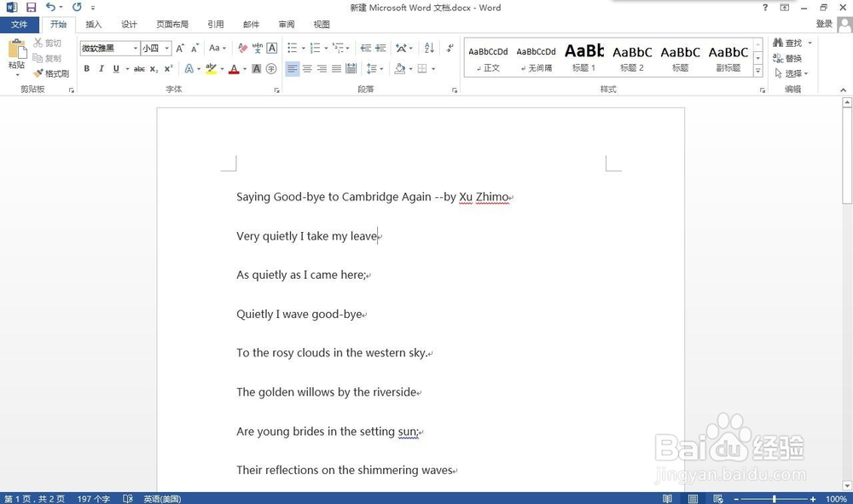Image resolution: width=853 pixels, height=504 pixels.
Task: Sort the text A to Z
Action: 429,49
